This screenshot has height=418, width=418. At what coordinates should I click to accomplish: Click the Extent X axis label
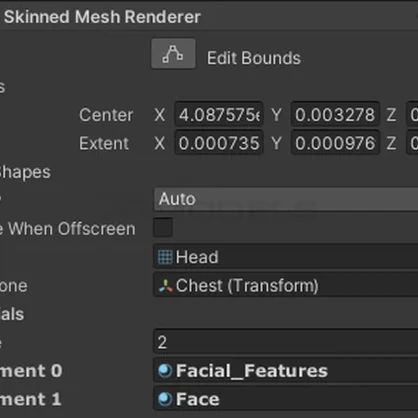tap(160, 144)
